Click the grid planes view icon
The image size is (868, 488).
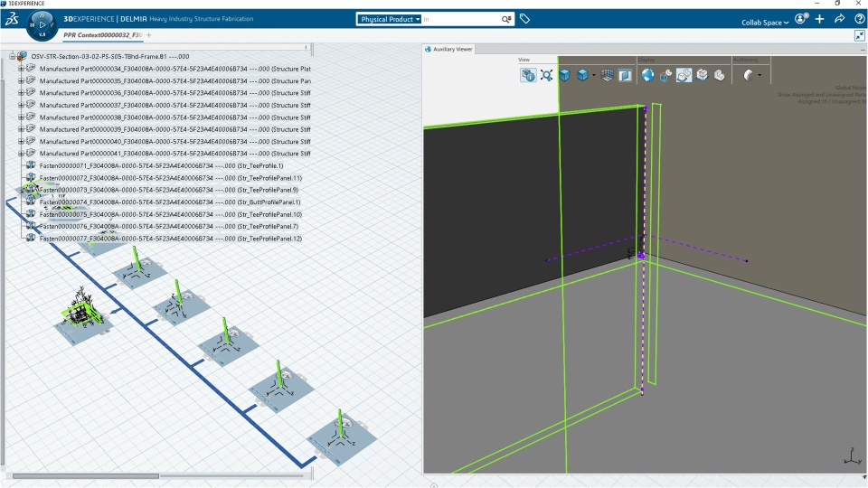click(608, 75)
